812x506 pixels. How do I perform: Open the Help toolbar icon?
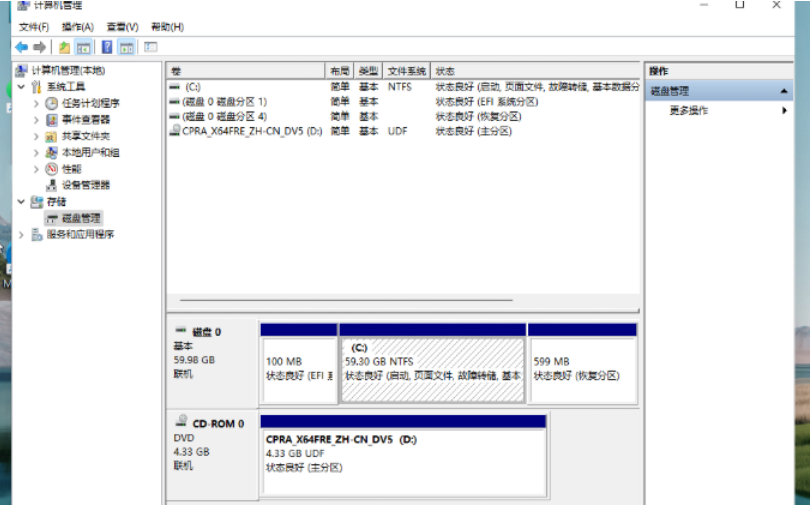(x=107, y=48)
